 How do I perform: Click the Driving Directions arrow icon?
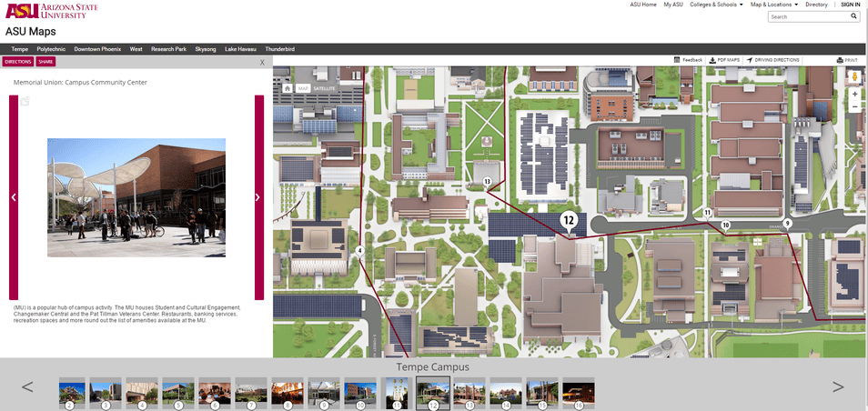(x=750, y=60)
